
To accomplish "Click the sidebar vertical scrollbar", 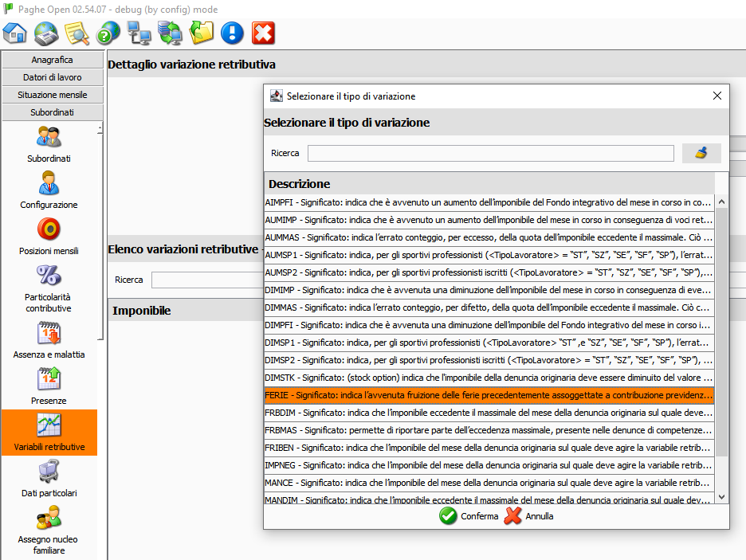I will coord(100,233).
